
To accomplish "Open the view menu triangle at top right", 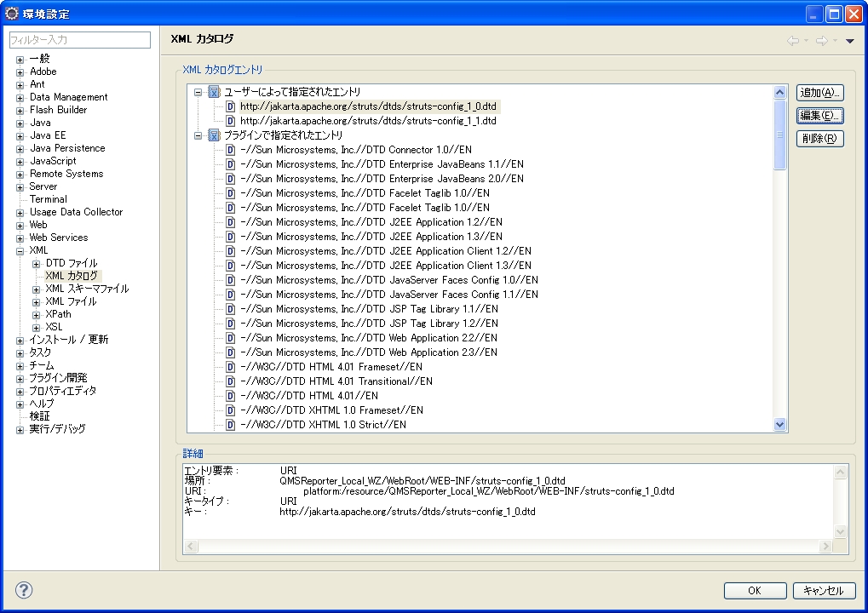I will [850, 41].
